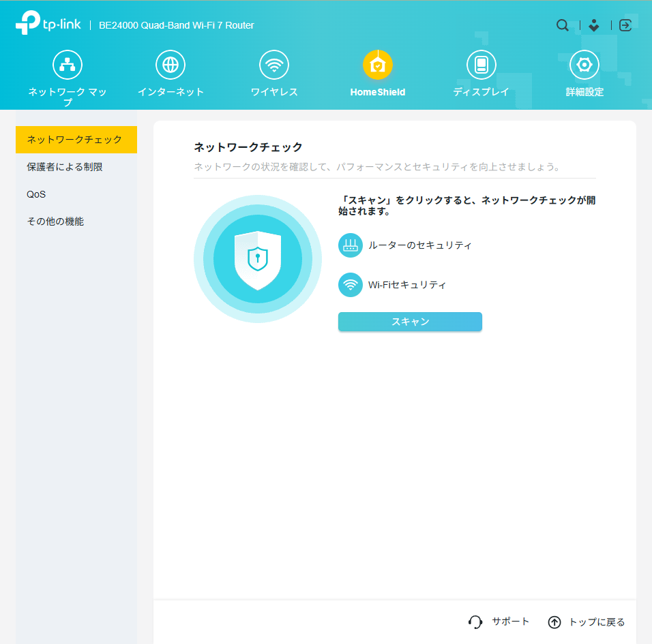Click the Wi-Fiセキュリティ wifi icon
Viewport: 652px width, 644px height.
coord(351,285)
